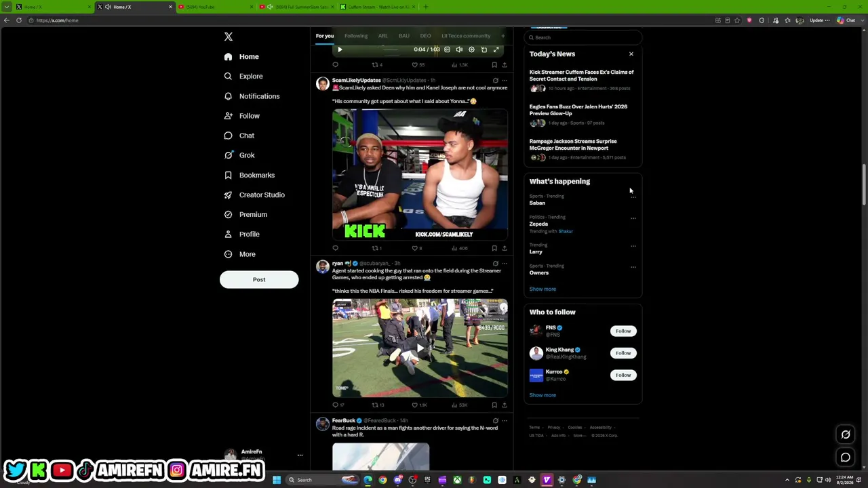Open more options for the Saban trend
The image size is (868, 488).
pyautogui.click(x=633, y=197)
